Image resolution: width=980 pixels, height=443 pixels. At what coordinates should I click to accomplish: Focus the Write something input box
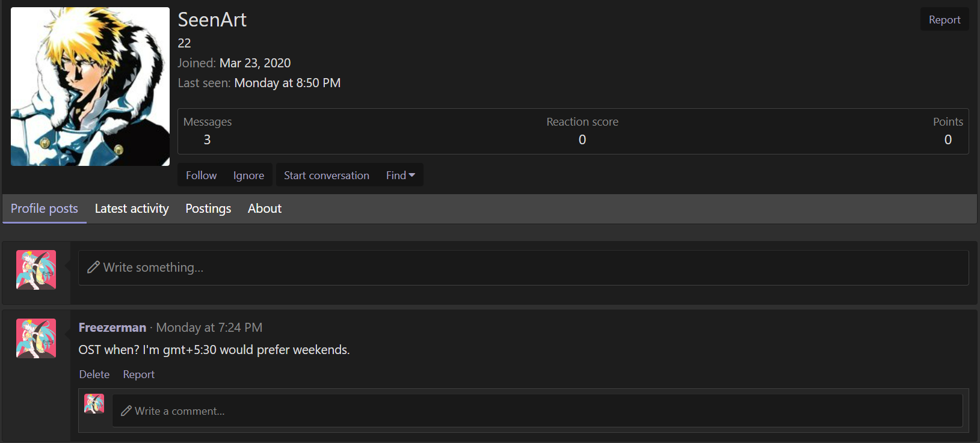pos(523,267)
